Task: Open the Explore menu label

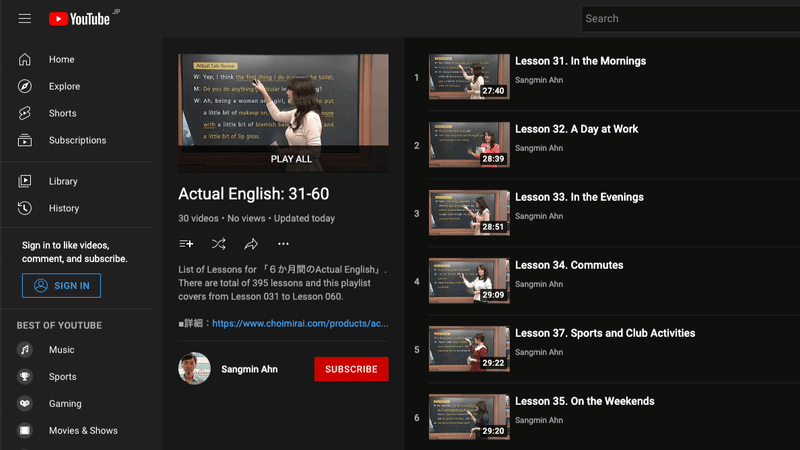Action: tap(64, 86)
